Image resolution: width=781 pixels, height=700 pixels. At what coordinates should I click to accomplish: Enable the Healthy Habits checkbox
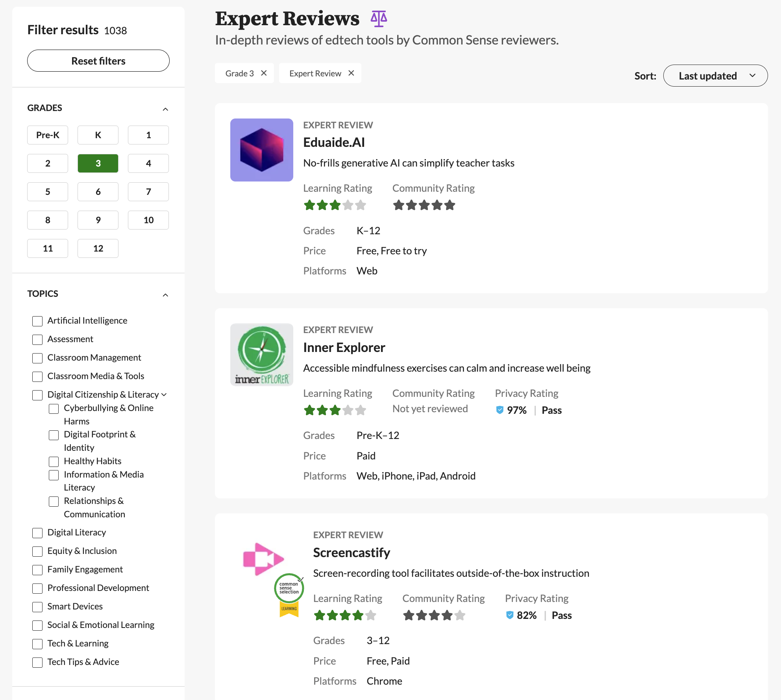tap(54, 461)
